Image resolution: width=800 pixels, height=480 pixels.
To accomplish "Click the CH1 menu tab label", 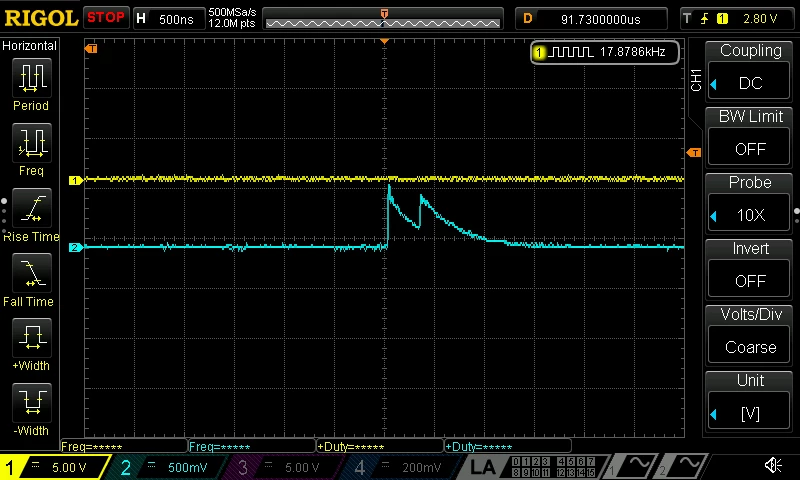I will click(696, 80).
